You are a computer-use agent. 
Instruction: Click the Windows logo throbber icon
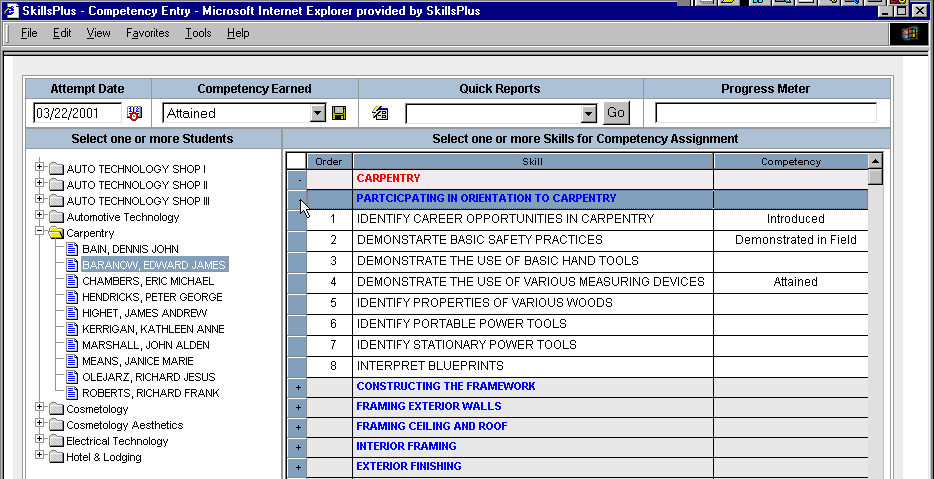908,34
